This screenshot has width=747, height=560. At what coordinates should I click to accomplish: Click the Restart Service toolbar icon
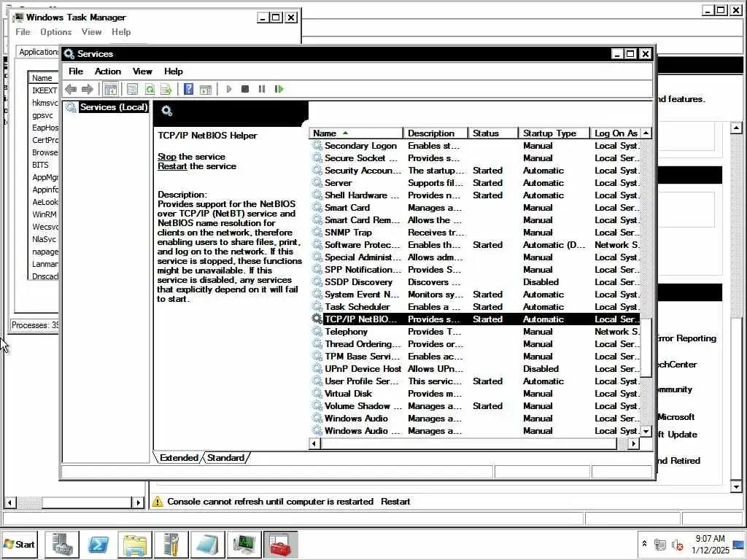(279, 89)
